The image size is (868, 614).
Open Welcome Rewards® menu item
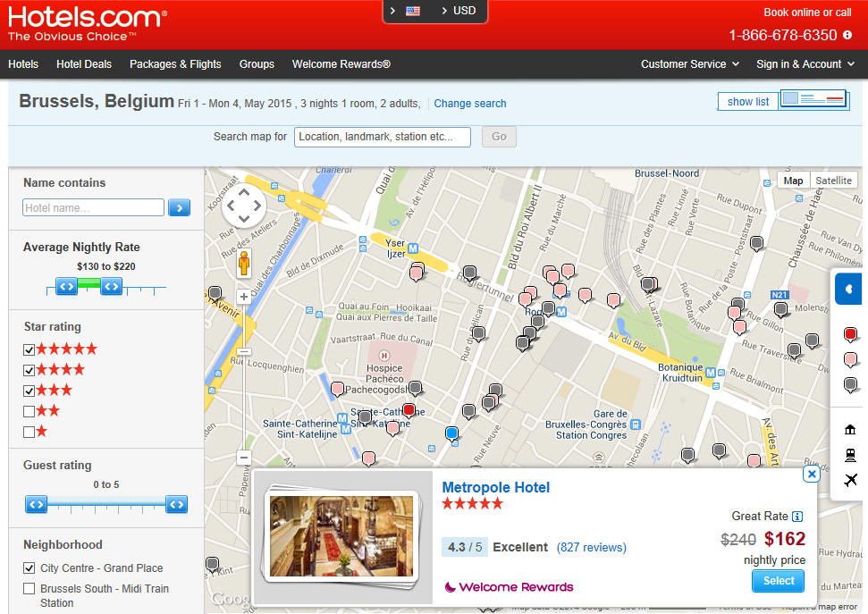341,64
